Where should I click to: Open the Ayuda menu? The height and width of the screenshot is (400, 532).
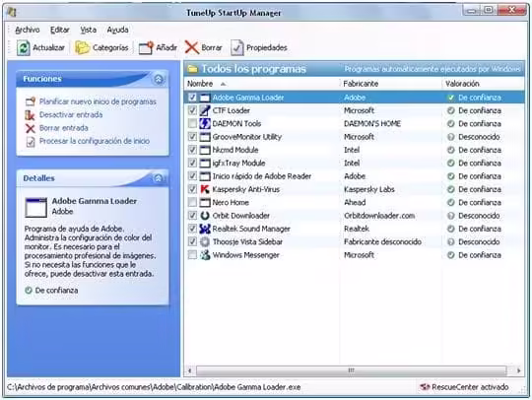pyautogui.click(x=118, y=30)
